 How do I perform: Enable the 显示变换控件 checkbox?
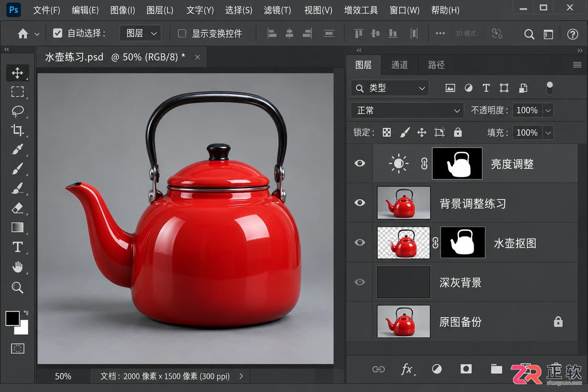(x=182, y=33)
